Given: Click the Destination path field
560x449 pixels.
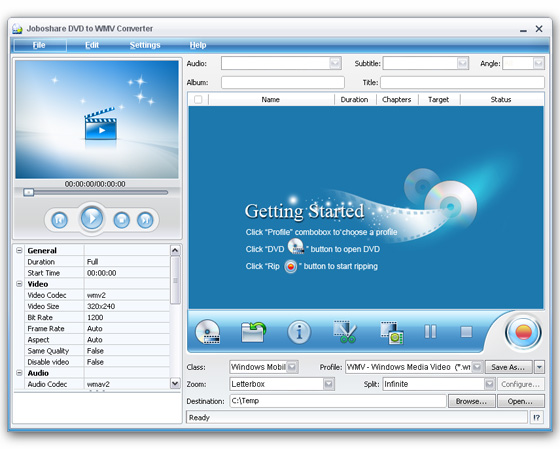Looking at the screenshot, I should [x=338, y=401].
